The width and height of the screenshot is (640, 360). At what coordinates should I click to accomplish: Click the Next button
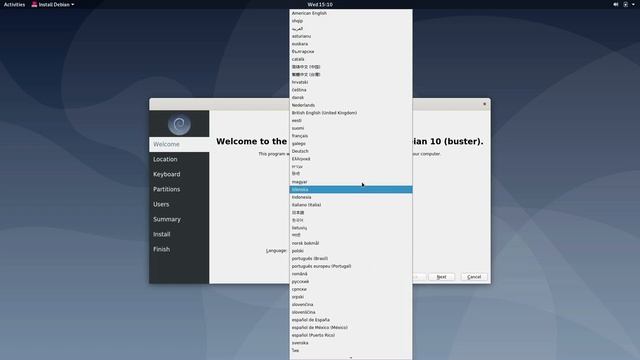442,277
